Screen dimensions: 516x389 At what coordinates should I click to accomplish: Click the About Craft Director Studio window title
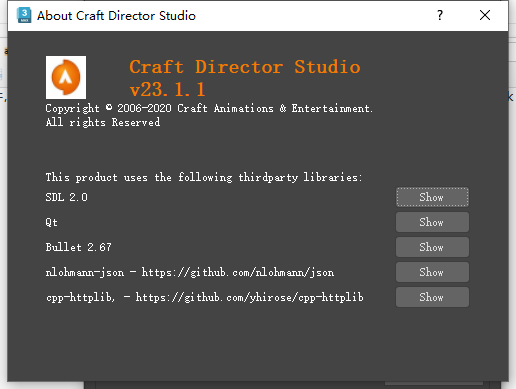click(116, 16)
